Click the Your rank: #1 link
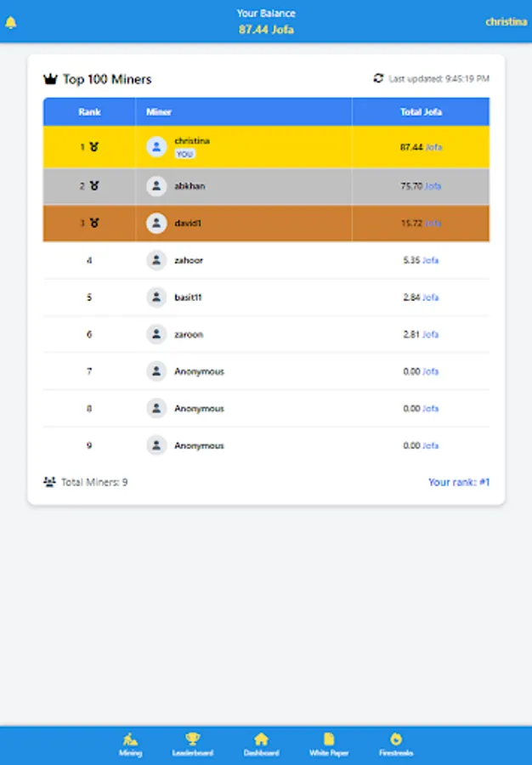This screenshot has width=532, height=765. click(x=459, y=481)
